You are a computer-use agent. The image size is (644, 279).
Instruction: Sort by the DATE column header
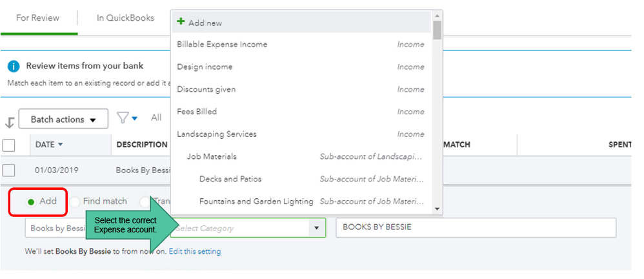click(48, 145)
